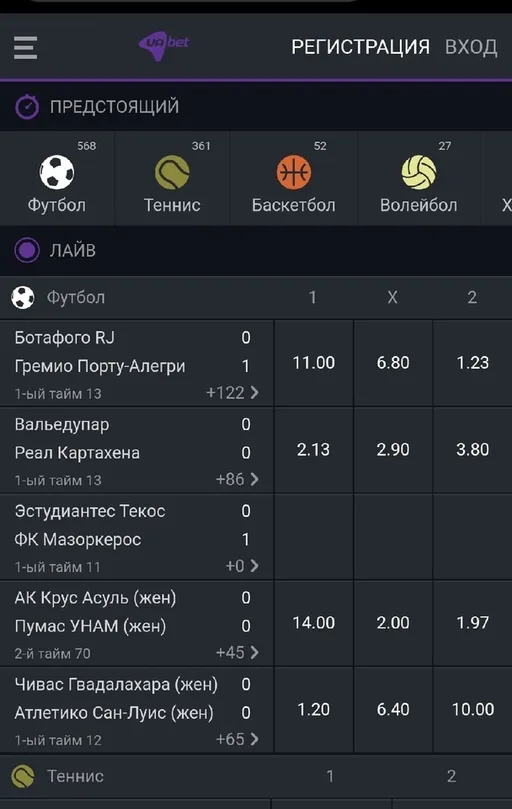
Task: Select the Теннис tennis ball icon
Action: click(x=172, y=172)
